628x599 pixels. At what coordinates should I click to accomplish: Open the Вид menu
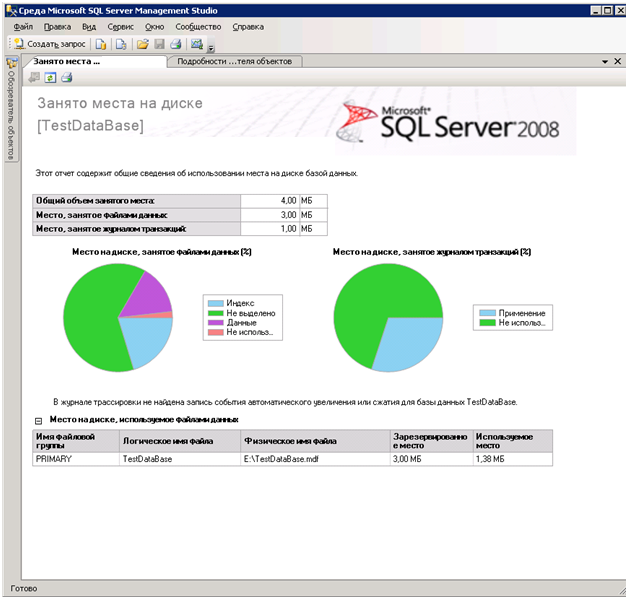click(89, 27)
